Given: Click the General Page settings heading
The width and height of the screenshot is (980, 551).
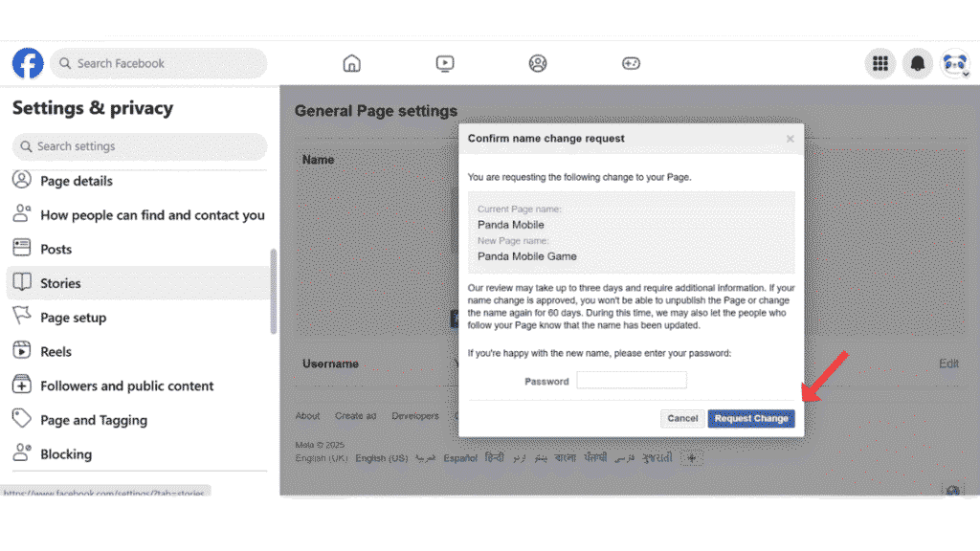Looking at the screenshot, I should pos(375,111).
